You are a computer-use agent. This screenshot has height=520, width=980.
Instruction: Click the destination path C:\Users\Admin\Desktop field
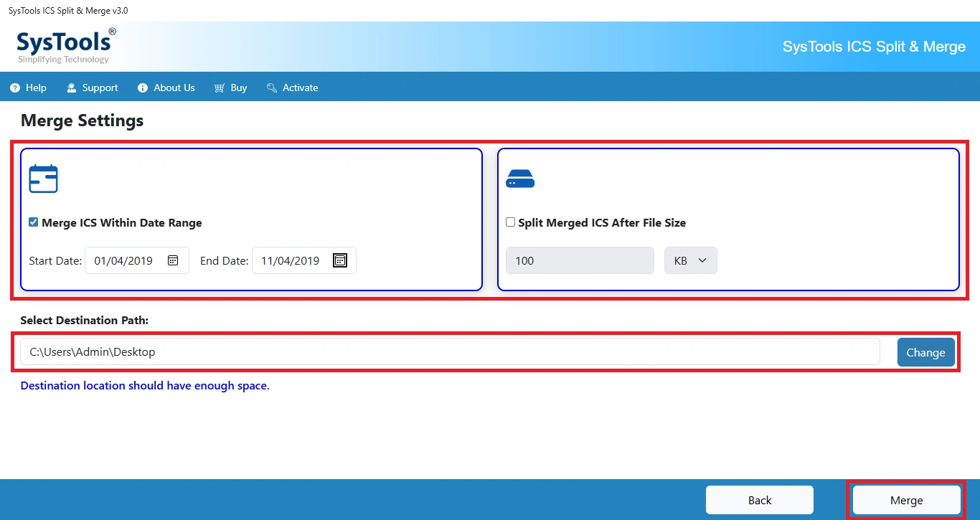450,351
